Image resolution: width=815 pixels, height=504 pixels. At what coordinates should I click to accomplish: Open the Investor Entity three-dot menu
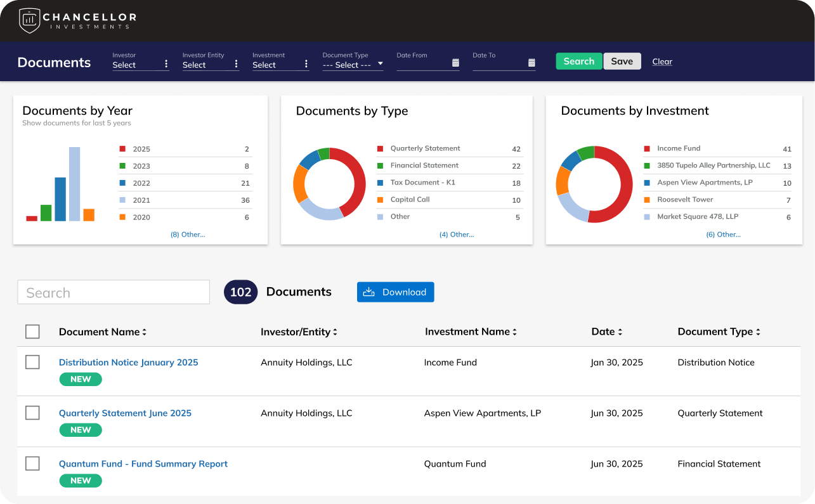pyautogui.click(x=236, y=64)
